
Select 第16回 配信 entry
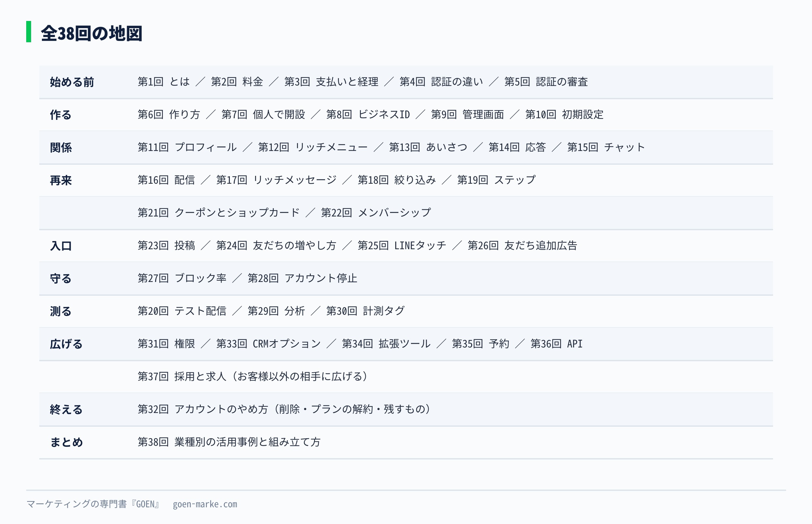(166, 180)
